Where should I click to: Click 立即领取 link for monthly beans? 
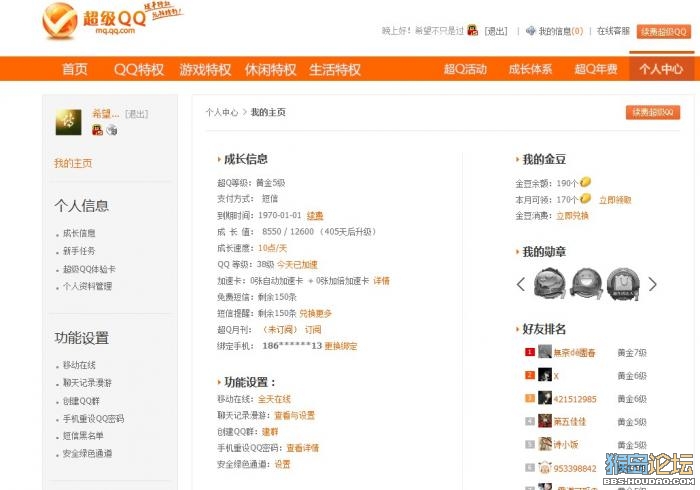click(615, 200)
